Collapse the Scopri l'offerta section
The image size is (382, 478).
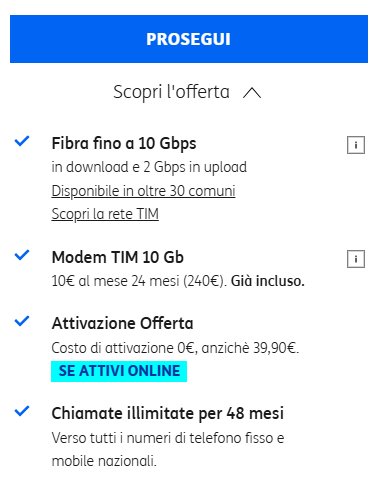pyautogui.click(x=187, y=92)
